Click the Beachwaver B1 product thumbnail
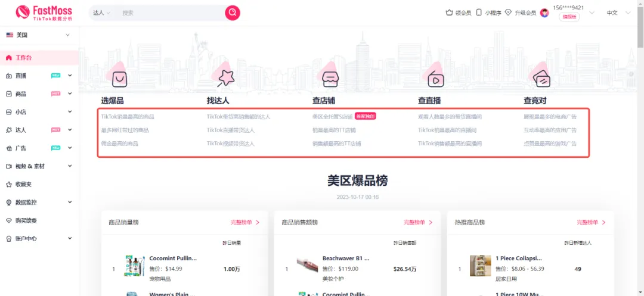Screen dimensions: 644x296 pos(308,264)
